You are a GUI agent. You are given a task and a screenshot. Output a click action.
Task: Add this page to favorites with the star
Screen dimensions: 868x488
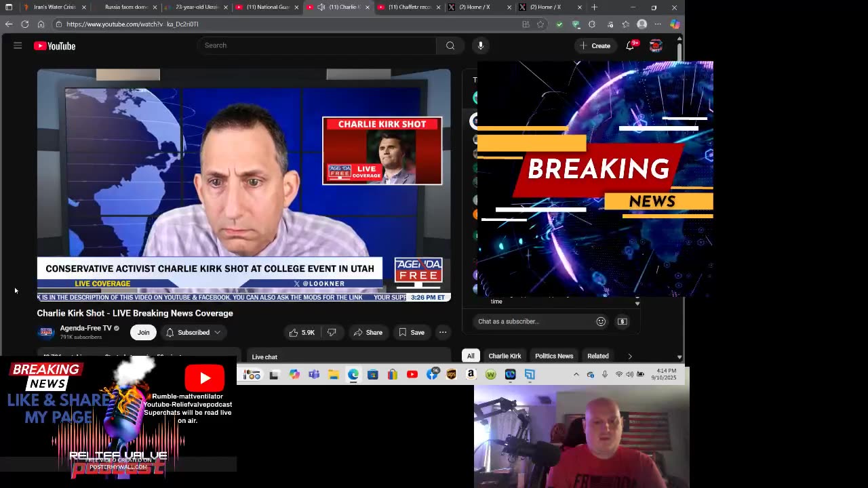pyautogui.click(x=540, y=24)
